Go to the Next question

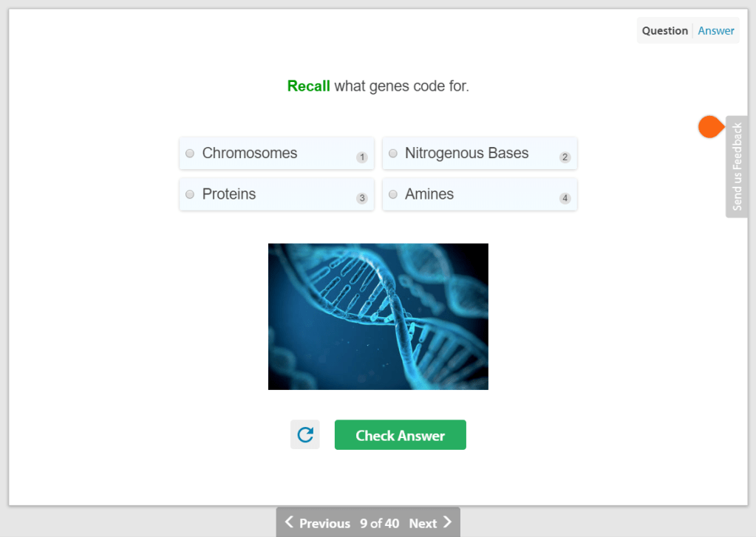point(423,524)
